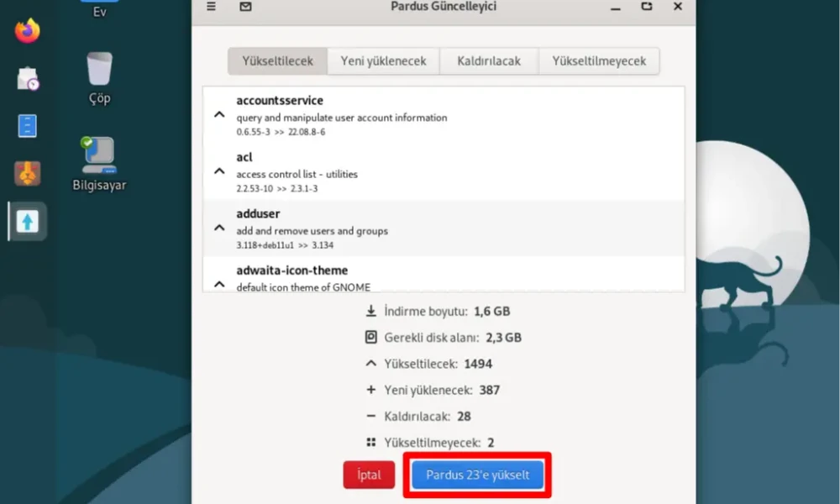Select the Bilgisayar desktop icon
The height and width of the screenshot is (504, 840).
pyautogui.click(x=100, y=164)
